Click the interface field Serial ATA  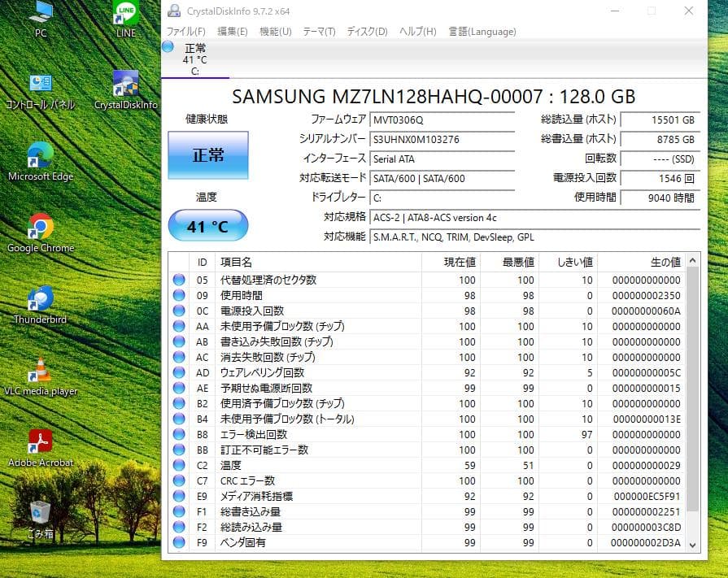click(x=442, y=159)
